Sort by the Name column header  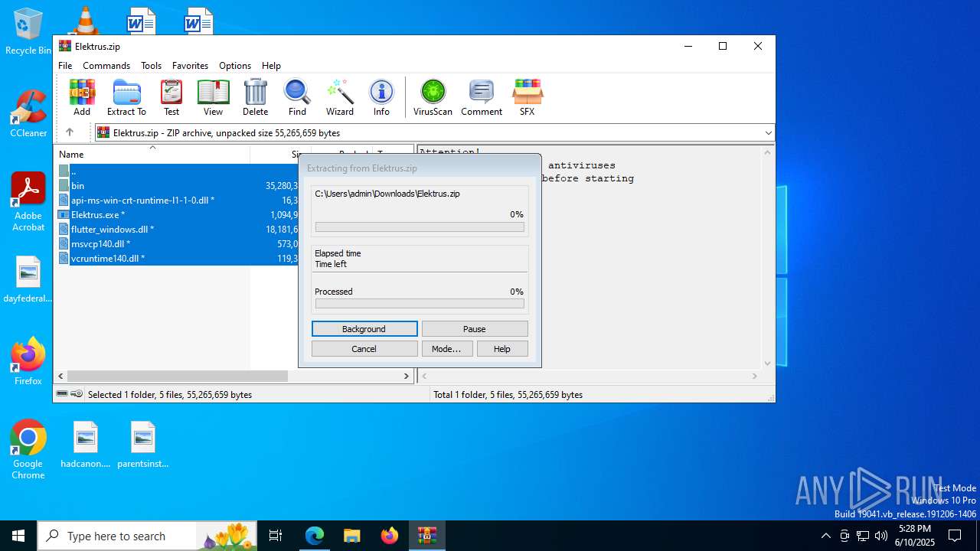point(152,154)
